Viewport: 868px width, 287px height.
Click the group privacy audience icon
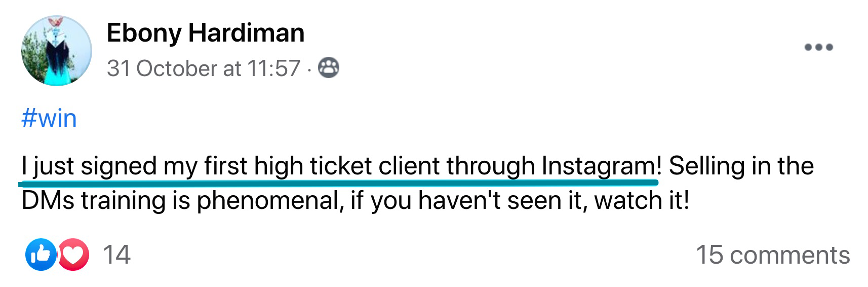pyautogui.click(x=328, y=68)
